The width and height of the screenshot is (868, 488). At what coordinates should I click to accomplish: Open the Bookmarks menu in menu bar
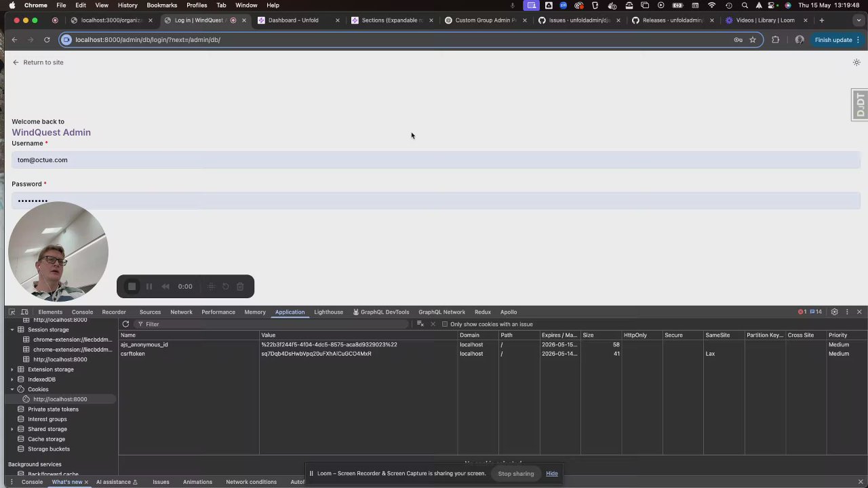(x=162, y=5)
